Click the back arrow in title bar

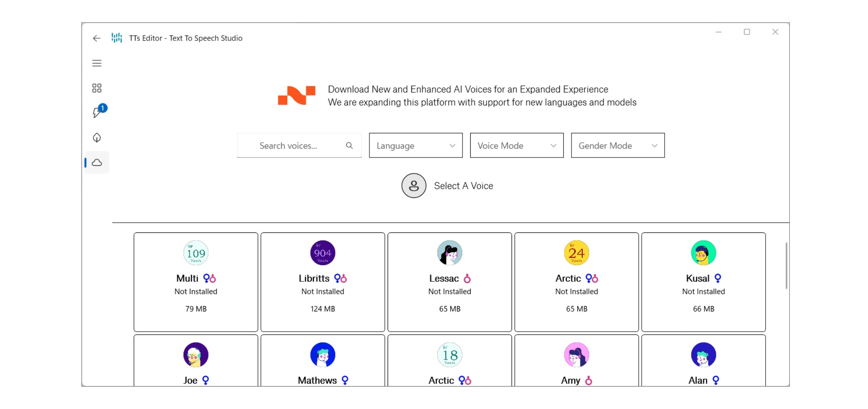point(96,38)
